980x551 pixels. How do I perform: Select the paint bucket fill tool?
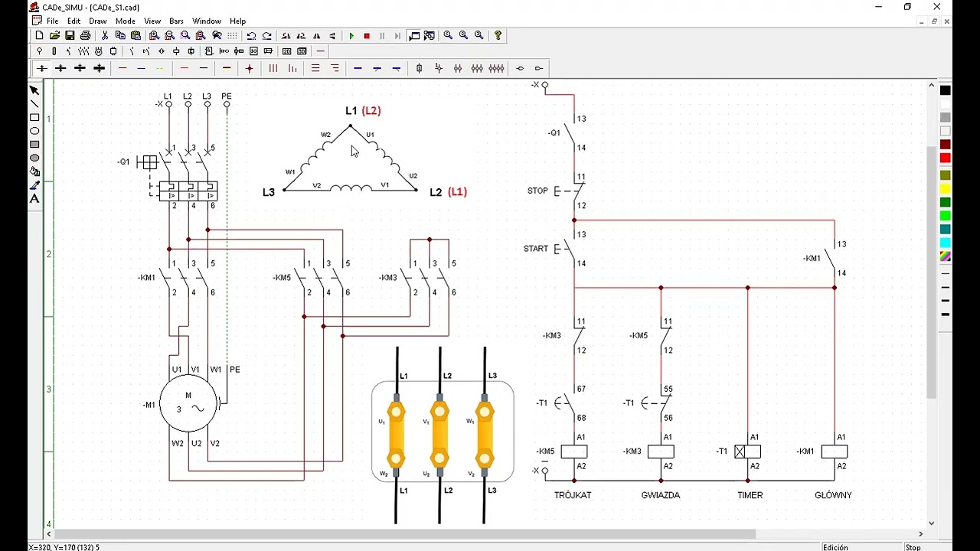click(34, 171)
